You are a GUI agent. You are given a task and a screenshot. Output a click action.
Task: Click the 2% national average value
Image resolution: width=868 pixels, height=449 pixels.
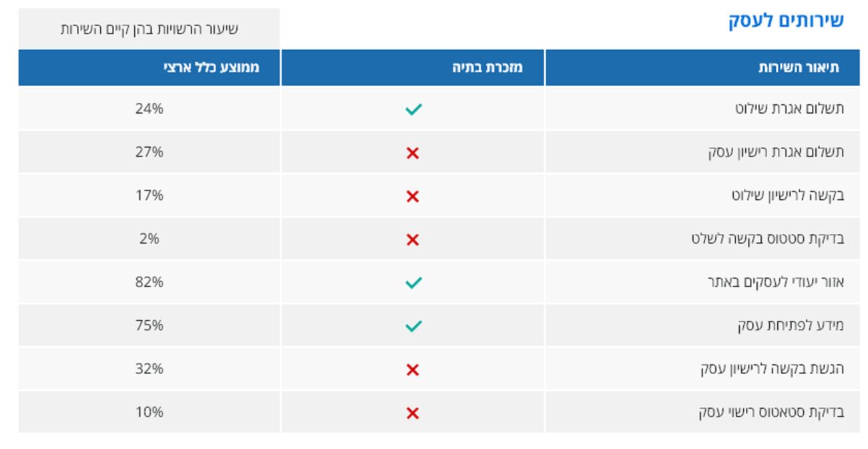pos(149,239)
